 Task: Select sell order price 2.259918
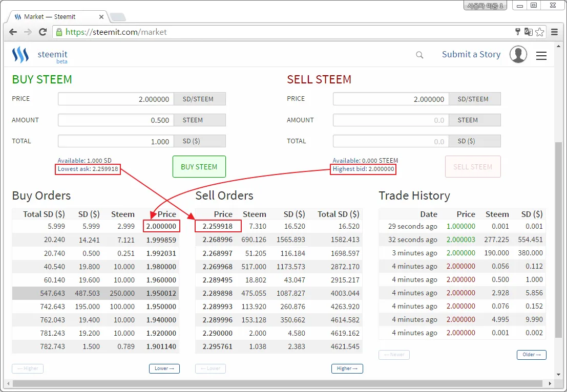tap(217, 226)
